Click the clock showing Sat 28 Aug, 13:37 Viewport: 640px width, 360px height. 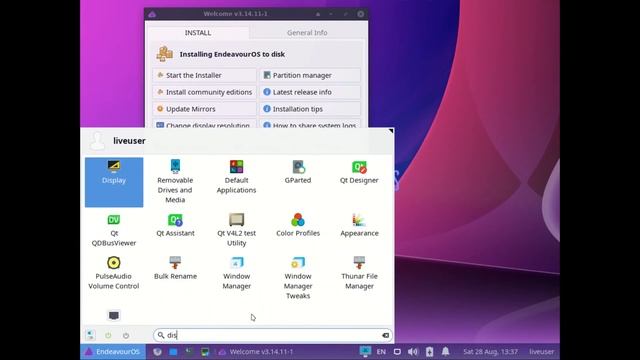click(490, 351)
